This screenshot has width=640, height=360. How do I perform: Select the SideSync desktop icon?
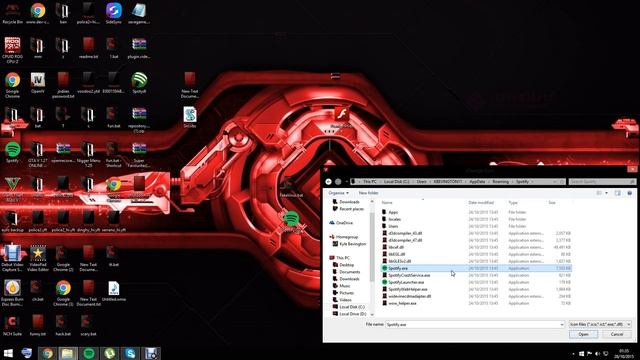coord(113,13)
